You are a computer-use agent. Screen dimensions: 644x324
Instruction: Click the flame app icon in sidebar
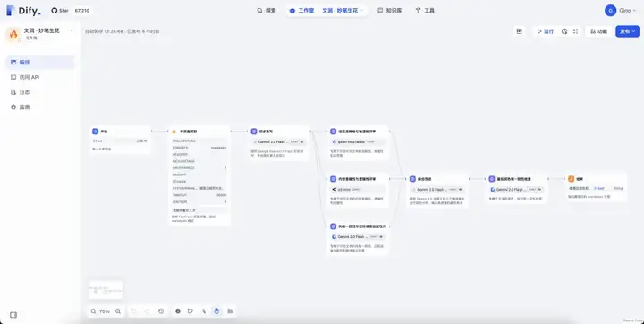point(13,34)
